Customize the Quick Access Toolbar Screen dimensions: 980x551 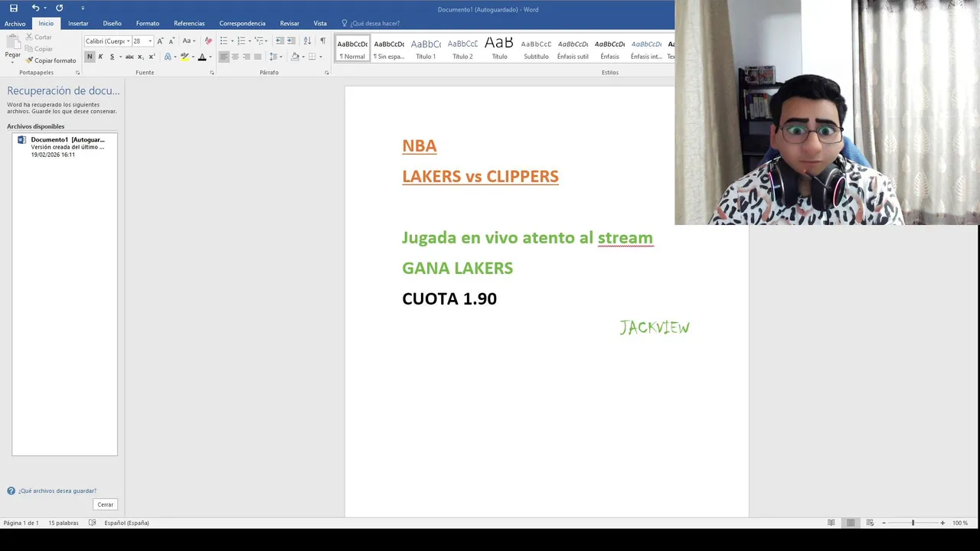[83, 8]
